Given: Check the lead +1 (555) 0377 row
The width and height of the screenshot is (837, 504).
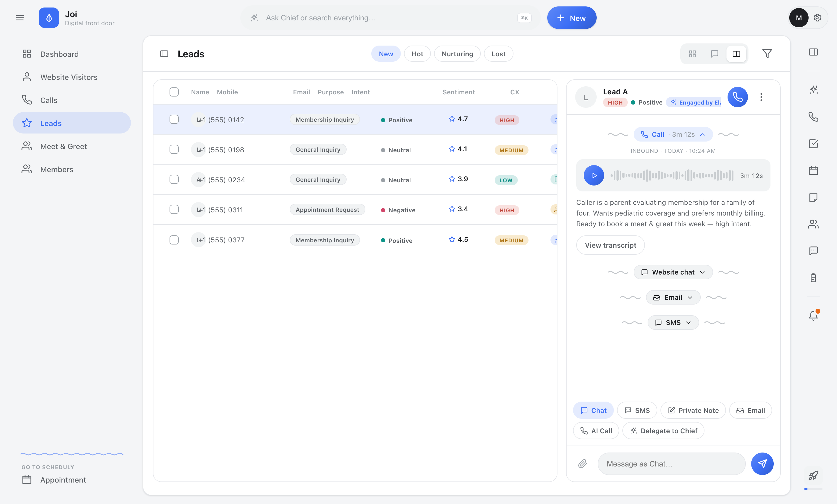Looking at the screenshot, I should 174,240.
